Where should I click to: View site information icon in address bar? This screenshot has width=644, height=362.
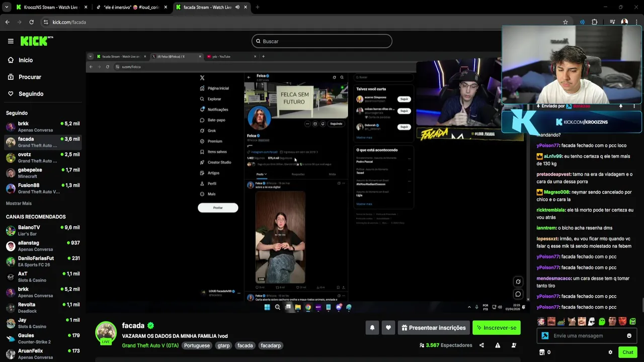[x=46, y=22]
